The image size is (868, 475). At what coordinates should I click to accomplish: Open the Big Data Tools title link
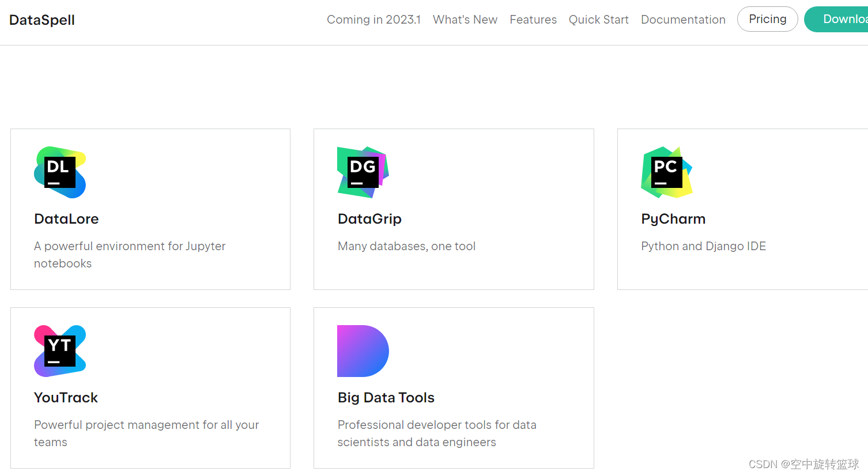coord(386,398)
